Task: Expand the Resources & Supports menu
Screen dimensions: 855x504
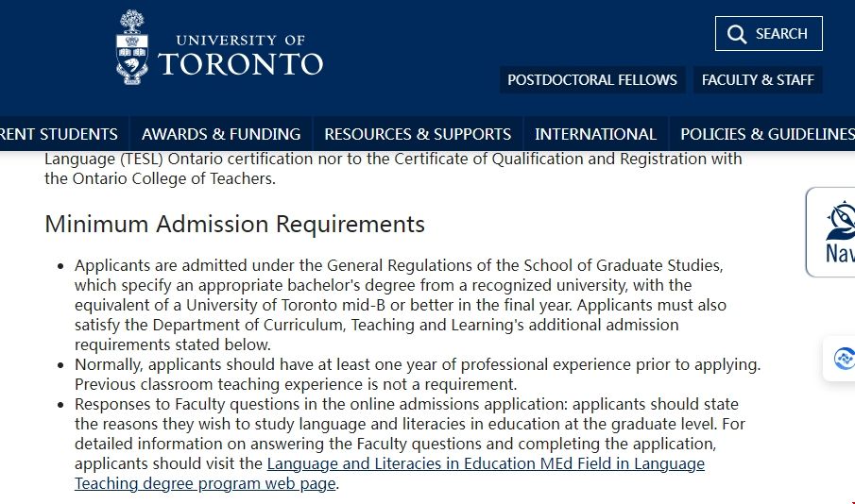Action: [x=418, y=134]
